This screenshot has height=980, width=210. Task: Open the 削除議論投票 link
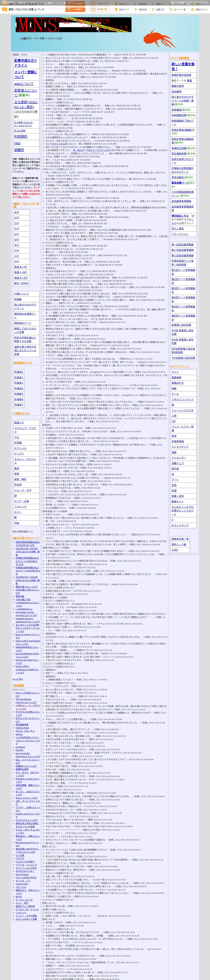click(x=178, y=115)
